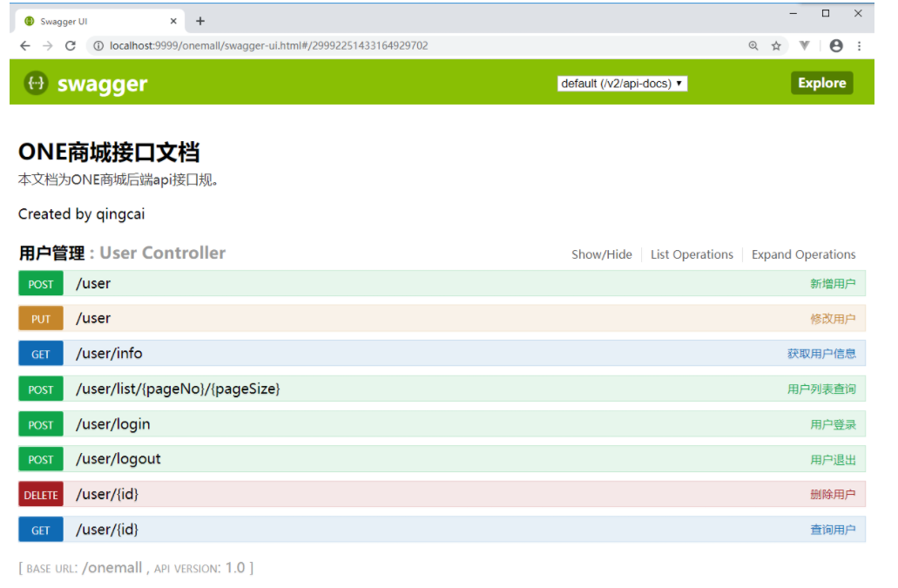Open Chrome's three-dot menu
Screen dimensions: 898x588
tap(859, 46)
